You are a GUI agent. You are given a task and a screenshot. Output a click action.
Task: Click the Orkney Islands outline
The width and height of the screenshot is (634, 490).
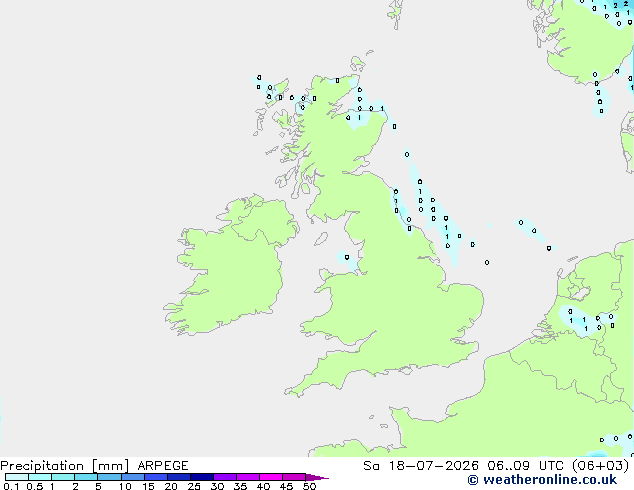point(358,63)
